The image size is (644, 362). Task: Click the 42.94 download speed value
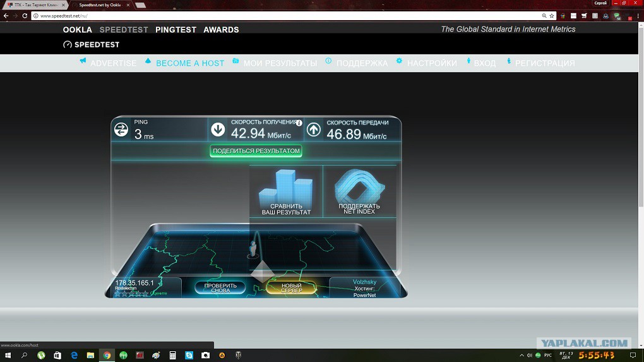coord(248,133)
